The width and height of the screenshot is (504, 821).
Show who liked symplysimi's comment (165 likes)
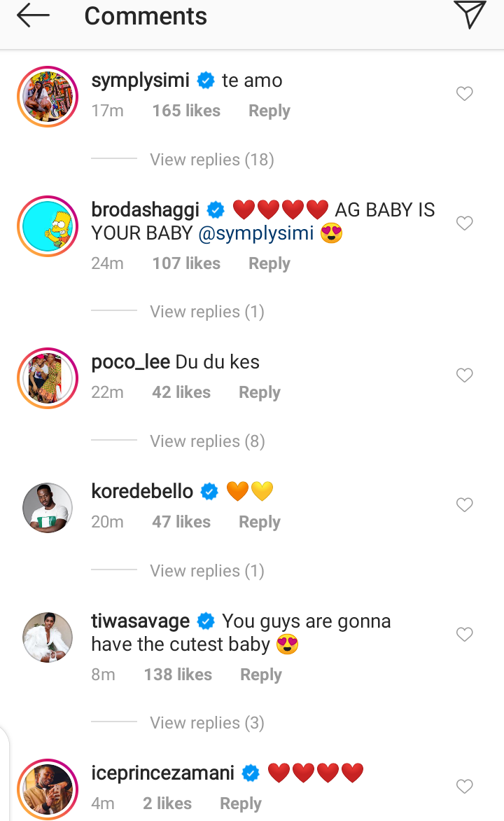pyautogui.click(x=186, y=111)
